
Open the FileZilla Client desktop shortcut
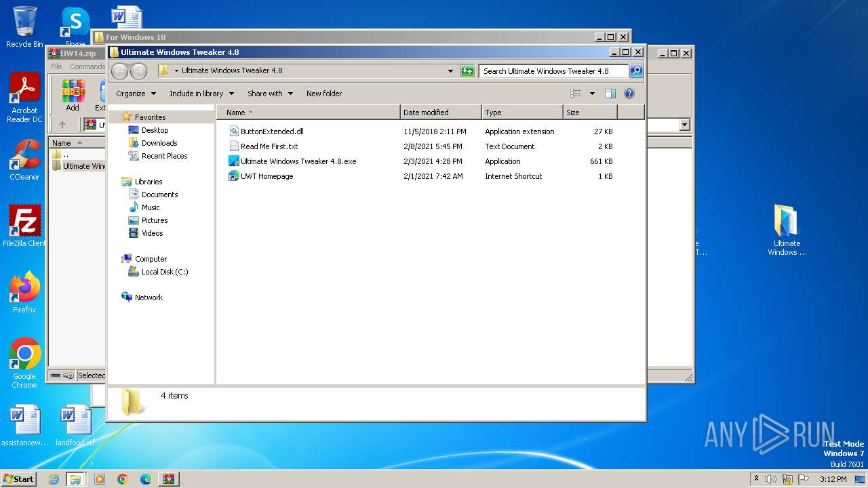coord(24,226)
